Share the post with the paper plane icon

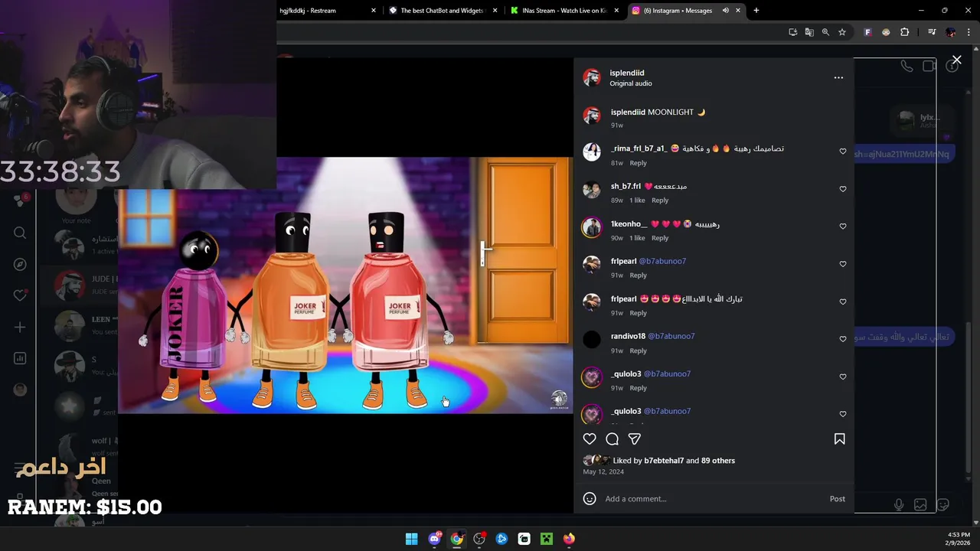(x=634, y=439)
